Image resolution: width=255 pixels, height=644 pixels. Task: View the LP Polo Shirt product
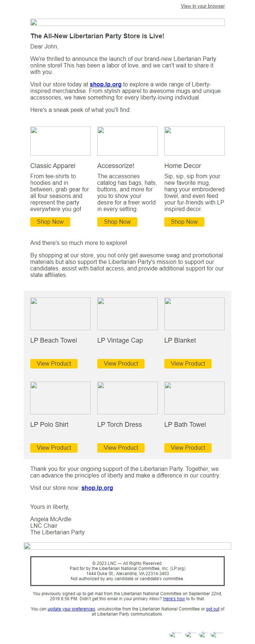pos(54,448)
